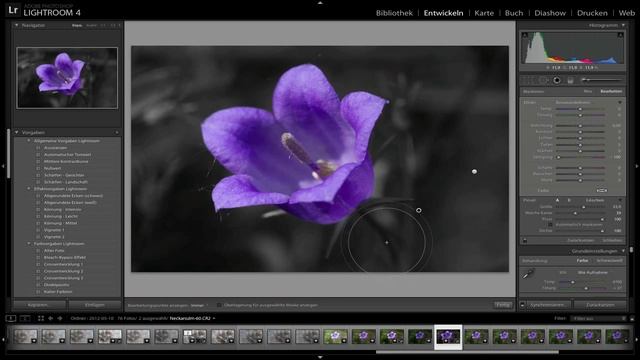Click Zurücksetzen at the panel bottom
The height and width of the screenshot is (360, 640).
600,304
